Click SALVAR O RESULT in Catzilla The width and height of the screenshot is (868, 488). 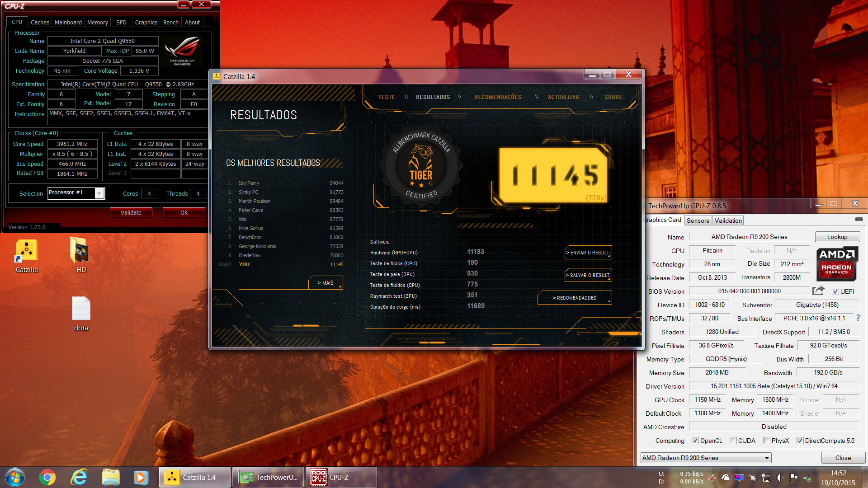click(588, 275)
